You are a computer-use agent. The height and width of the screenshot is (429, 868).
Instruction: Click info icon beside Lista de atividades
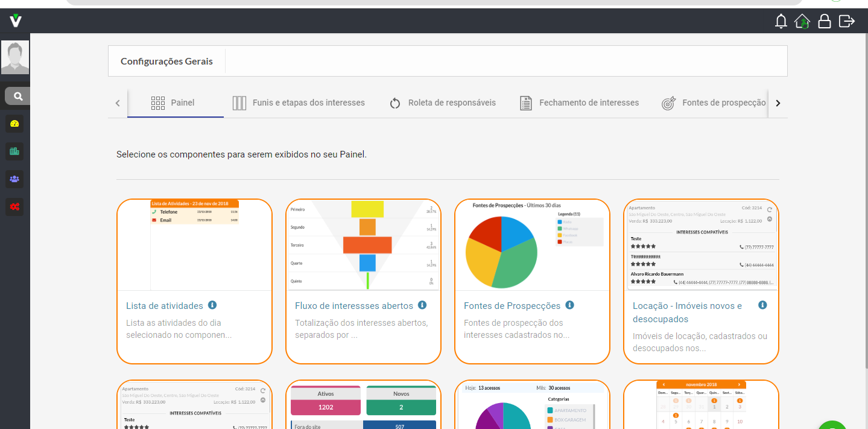click(212, 305)
